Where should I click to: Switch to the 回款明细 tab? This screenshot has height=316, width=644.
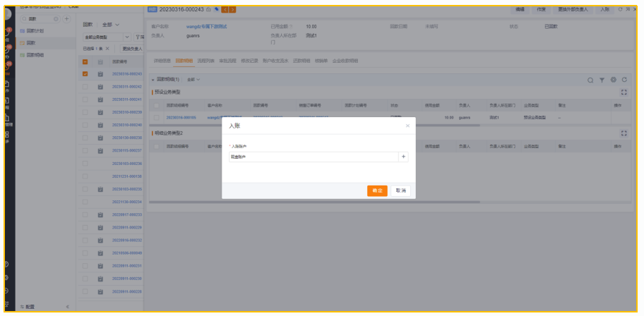click(184, 61)
